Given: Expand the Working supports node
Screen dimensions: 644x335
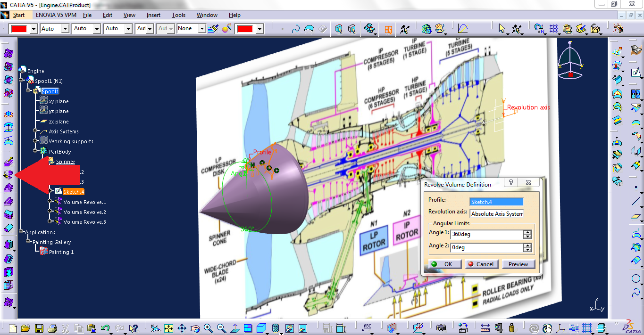Looking at the screenshot, I should coord(35,141).
